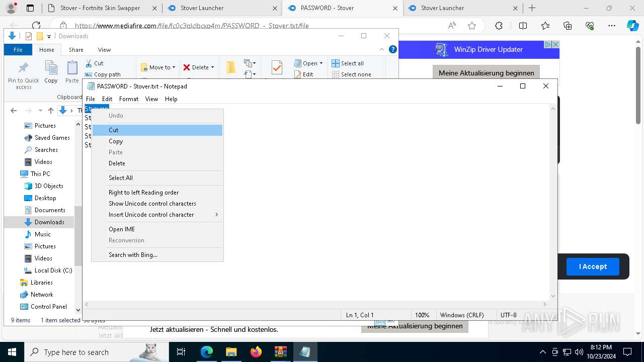The height and width of the screenshot is (362, 644).
Task: Click browser extensions puzzle icon
Action: pos(499,26)
